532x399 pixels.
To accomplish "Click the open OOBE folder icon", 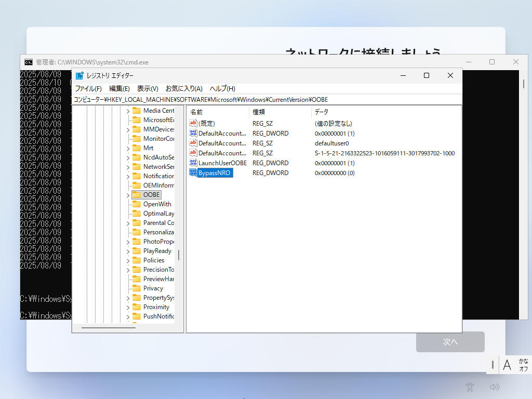I will coord(137,195).
